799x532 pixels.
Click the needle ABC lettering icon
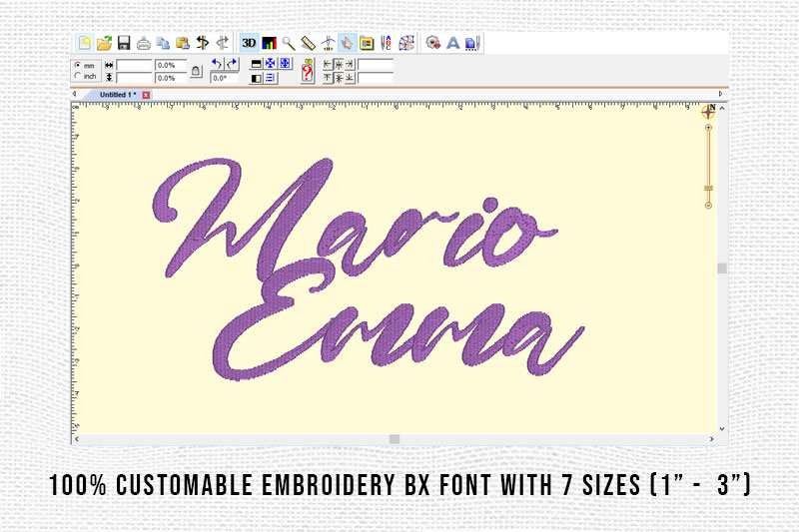[x=386, y=43]
